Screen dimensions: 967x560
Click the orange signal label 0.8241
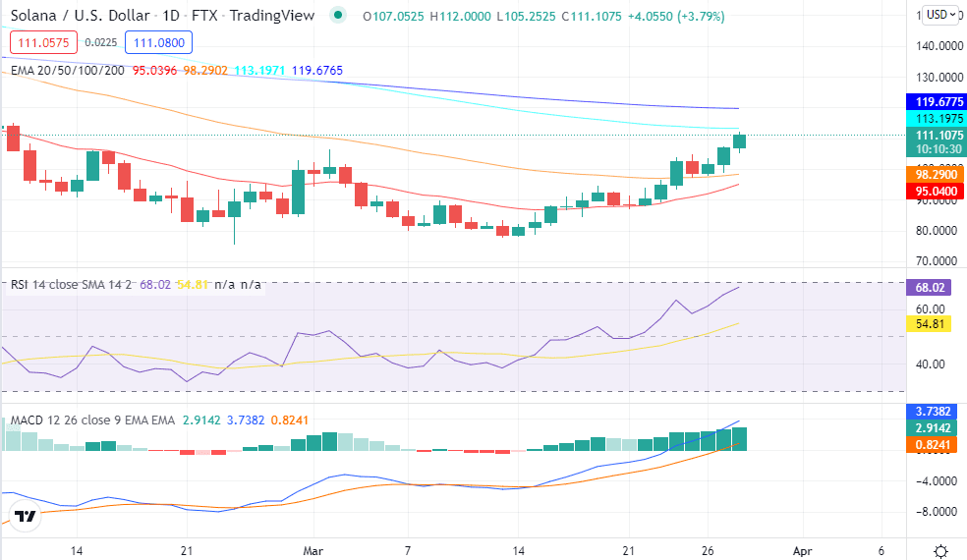(x=933, y=445)
